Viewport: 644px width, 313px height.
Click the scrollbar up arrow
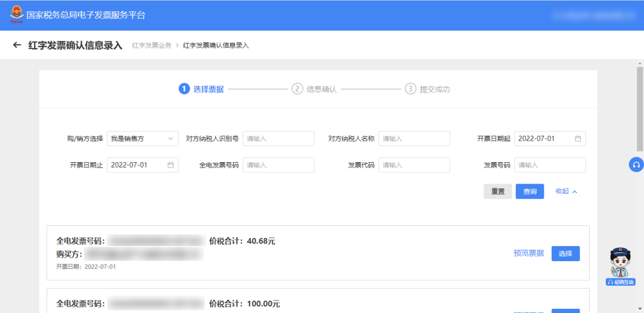click(640, 63)
